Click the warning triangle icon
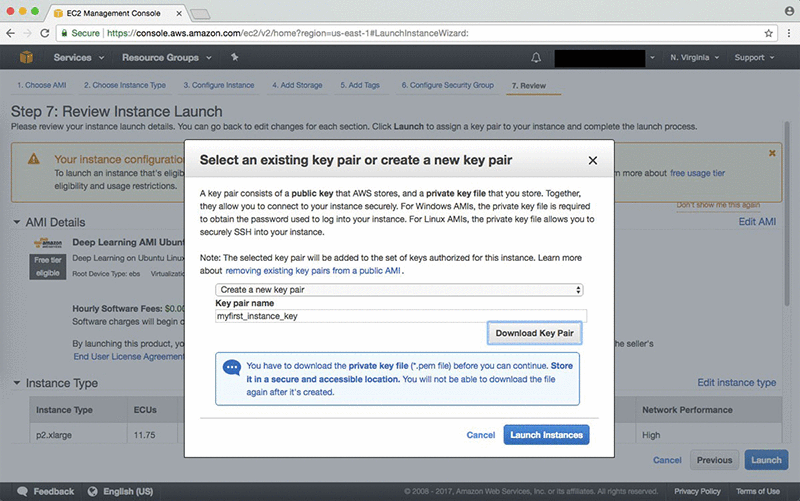 click(x=34, y=159)
